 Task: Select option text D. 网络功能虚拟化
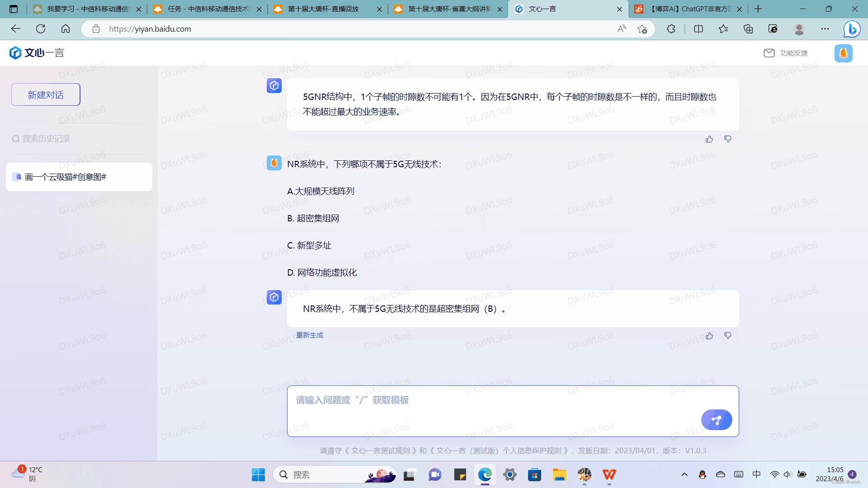(x=322, y=272)
